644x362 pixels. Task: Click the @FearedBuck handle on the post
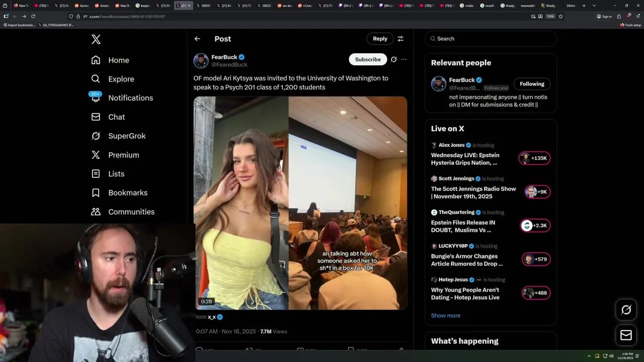point(229,65)
